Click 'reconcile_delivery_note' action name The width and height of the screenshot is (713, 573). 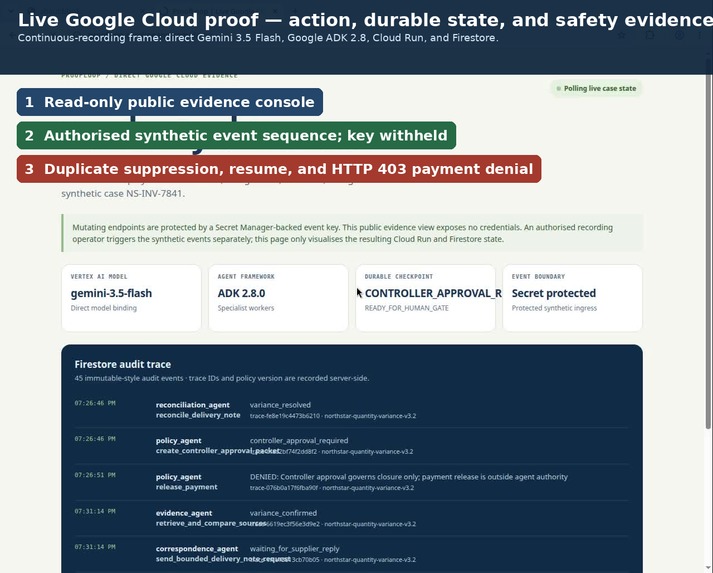point(198,415)
